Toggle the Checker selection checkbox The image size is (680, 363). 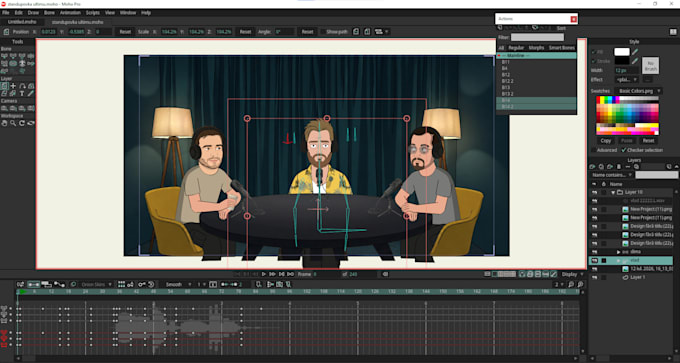[x=624, y=150]
